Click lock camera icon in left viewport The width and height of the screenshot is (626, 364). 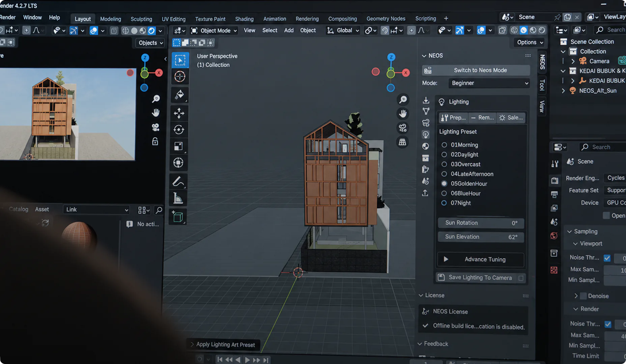(155, 141)
